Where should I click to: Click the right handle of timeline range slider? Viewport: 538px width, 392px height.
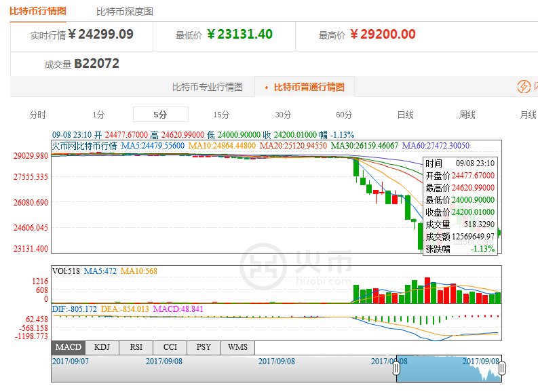click(502, 368)
